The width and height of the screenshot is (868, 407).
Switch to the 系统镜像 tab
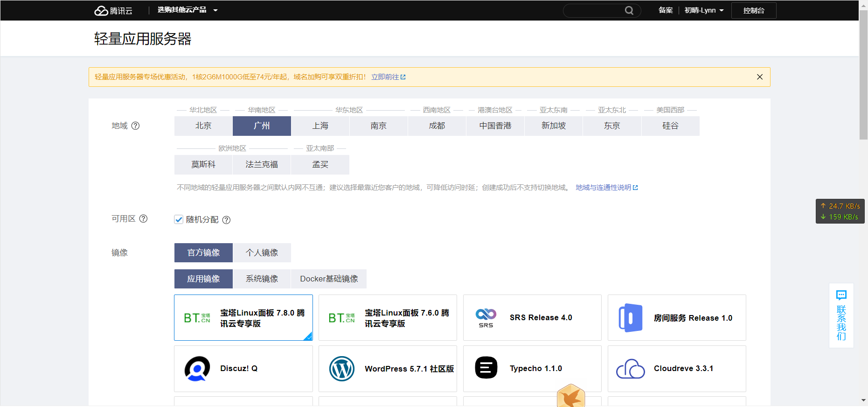262,279
